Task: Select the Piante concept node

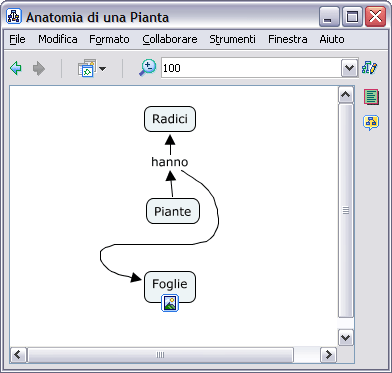Action: pyautogui.click(x=173, y=211)
